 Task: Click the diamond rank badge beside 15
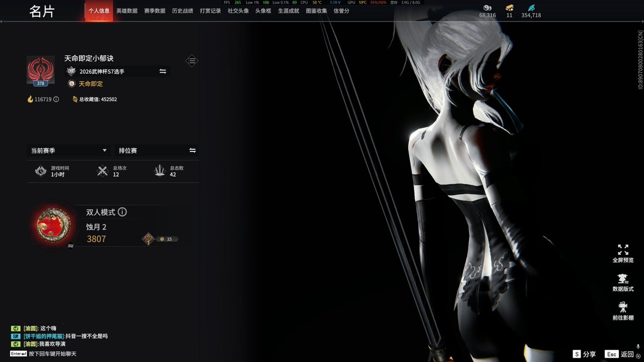click(x=148, y=239)
